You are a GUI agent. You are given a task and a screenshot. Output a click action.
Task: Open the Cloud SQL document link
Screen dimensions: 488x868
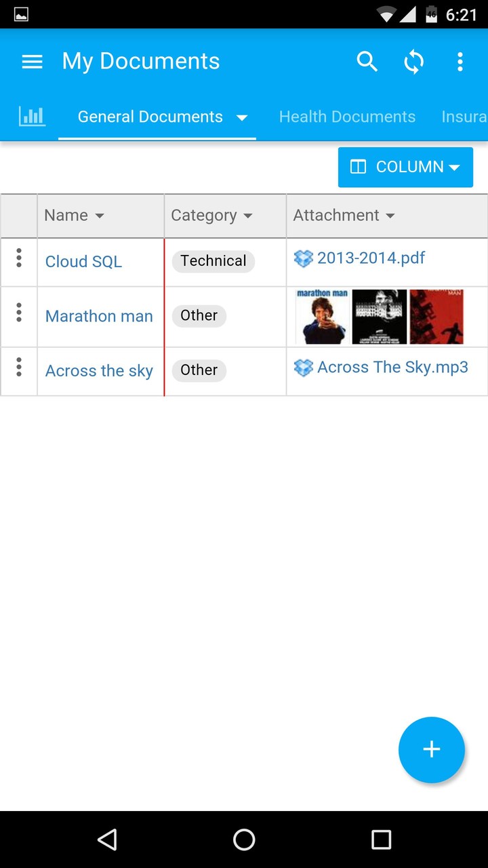point(83,260)
